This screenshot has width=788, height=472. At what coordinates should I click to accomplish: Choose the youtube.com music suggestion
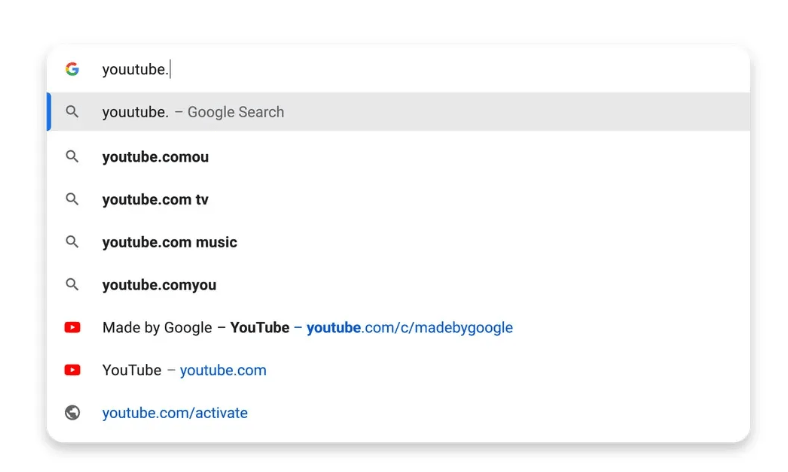pos(399,242)
